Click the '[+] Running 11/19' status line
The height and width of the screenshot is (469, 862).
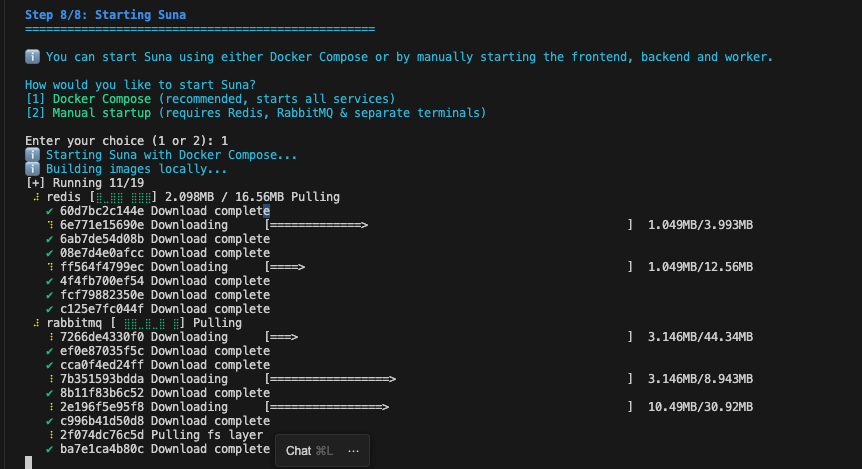[x=85, y=183]
